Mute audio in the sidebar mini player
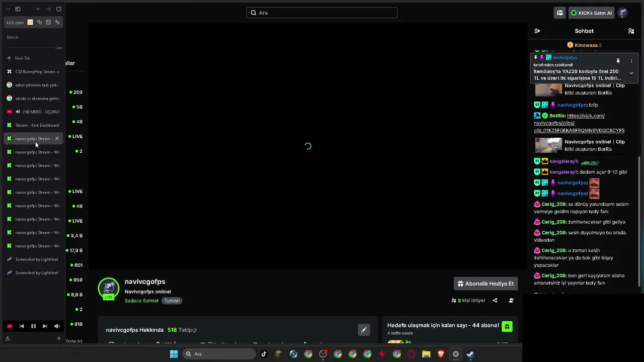 [x=57, y=326]
